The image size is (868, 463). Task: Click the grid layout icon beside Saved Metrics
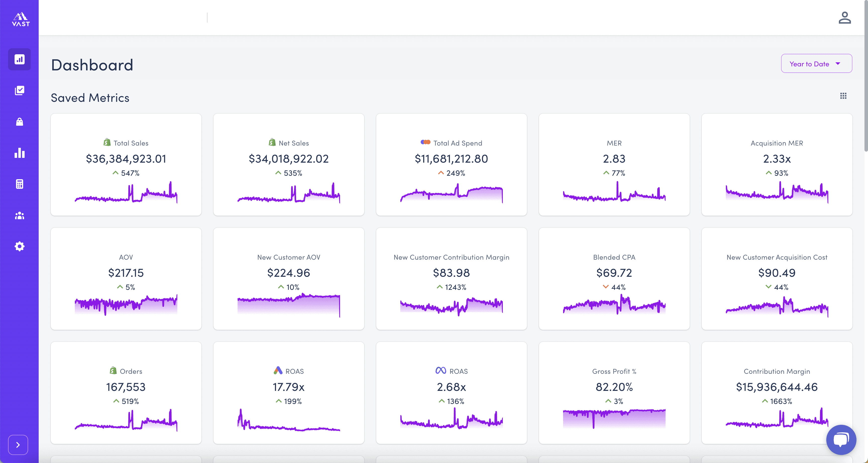point(843,96)
